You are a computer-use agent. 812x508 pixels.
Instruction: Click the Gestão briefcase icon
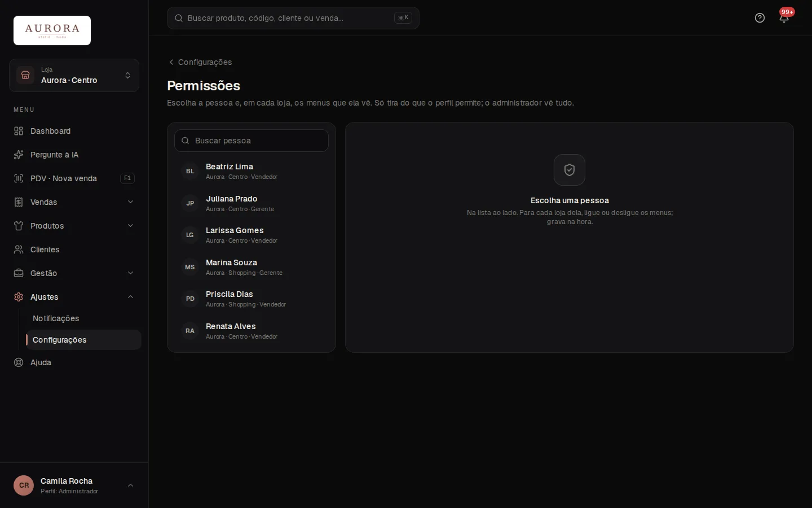[x=19, y=273]
